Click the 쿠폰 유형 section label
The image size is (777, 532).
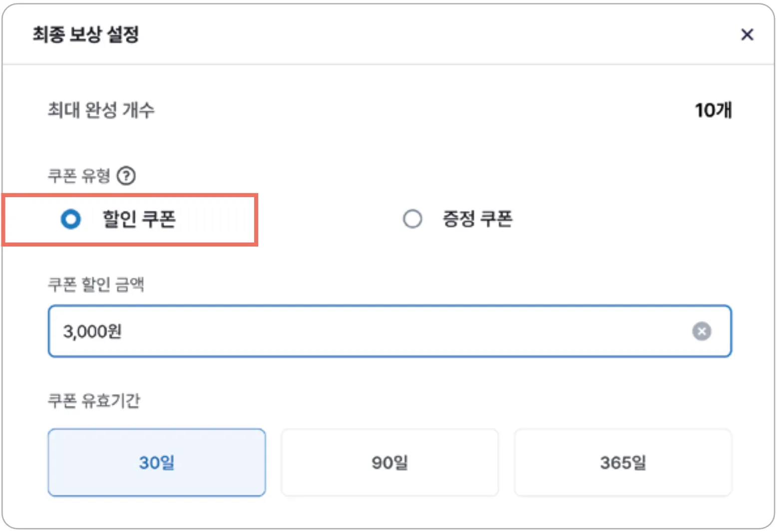(79, 176)
